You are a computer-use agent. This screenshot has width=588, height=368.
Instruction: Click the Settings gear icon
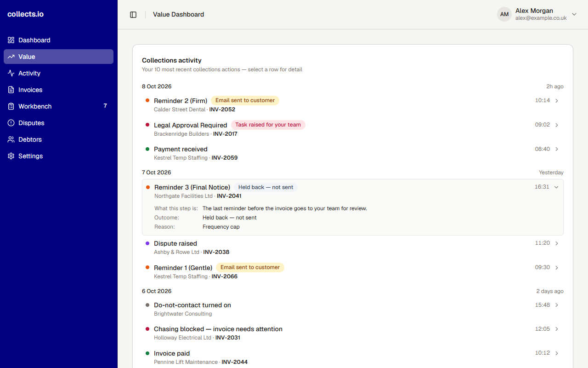[x=11, y=156]
